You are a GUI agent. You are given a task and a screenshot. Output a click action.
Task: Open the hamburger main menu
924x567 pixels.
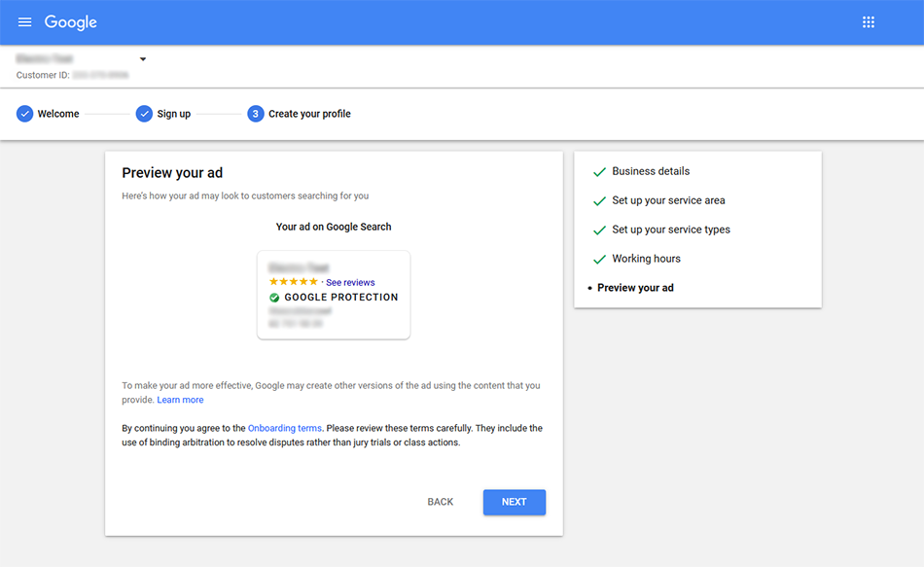pos(24,22)
